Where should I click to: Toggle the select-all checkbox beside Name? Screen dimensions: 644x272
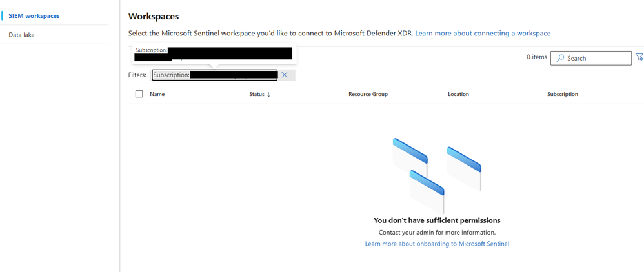click(139, 94)
